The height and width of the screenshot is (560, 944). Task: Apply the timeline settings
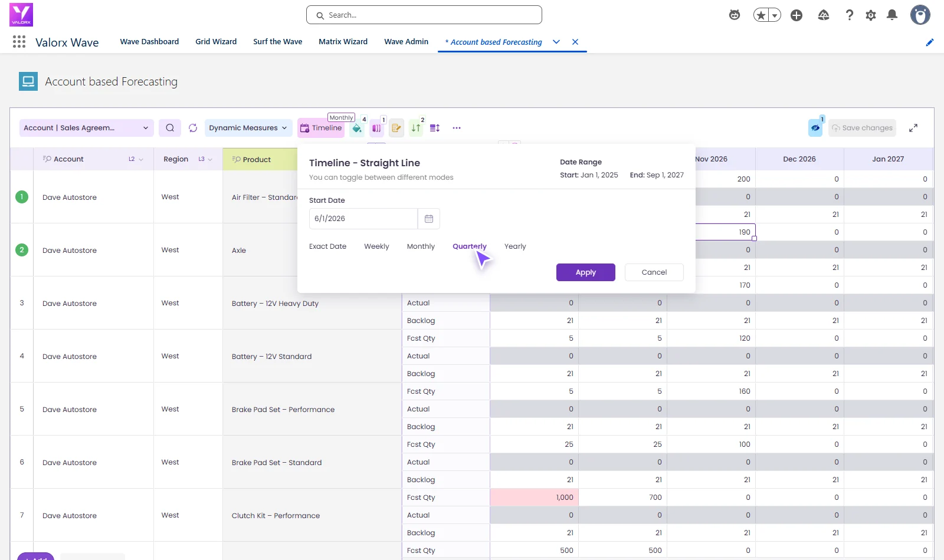tap(586, 272)
